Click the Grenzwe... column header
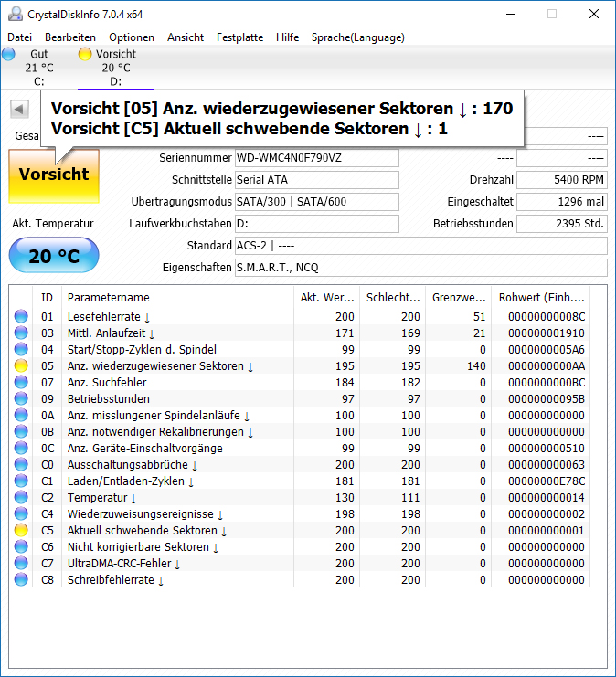This screenshot has height=677, width=616. point(458,298)
